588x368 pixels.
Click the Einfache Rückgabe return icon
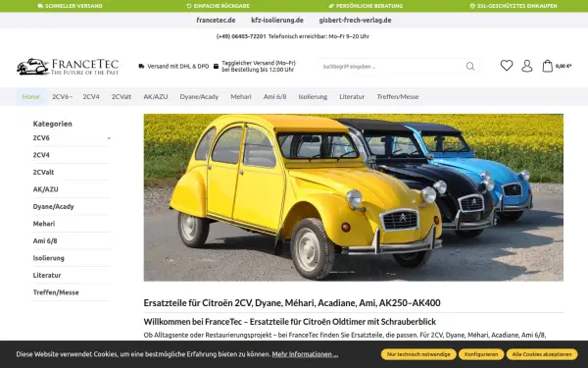(189, 6)
